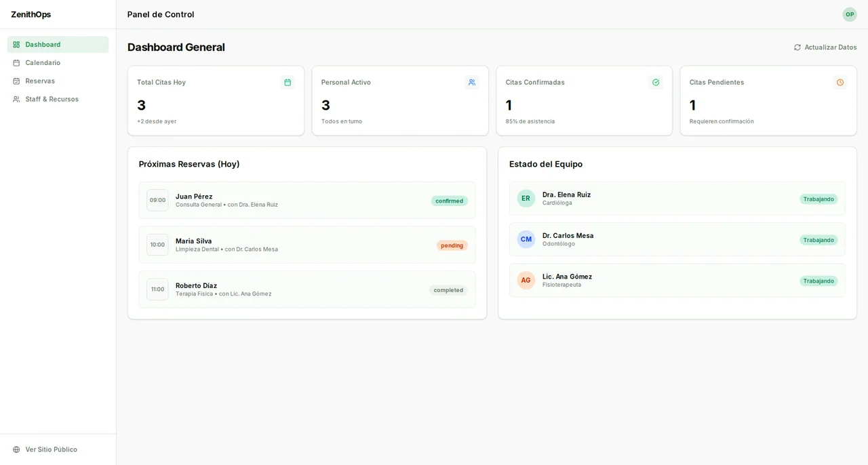The height and width of the screenshot is (465, 868).
Task: Click the completed badge for Roberto Díaz
Action: coord(448,290)
